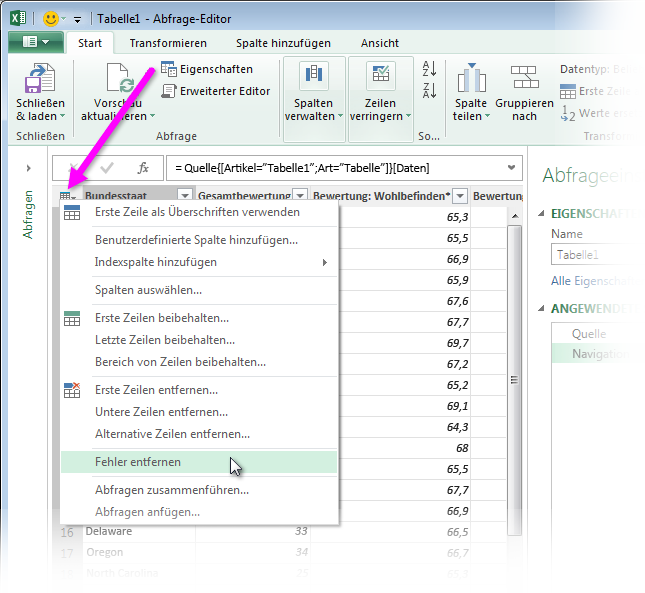Expand the Abfragen side pane chevron
The image size is (645, 593).
[x=28, y=168]
